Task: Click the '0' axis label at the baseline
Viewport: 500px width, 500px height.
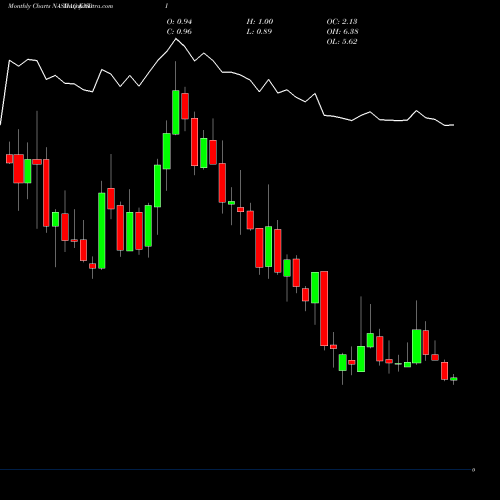Action: 473,470
